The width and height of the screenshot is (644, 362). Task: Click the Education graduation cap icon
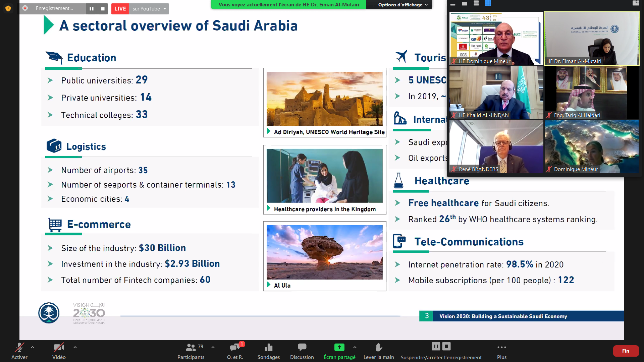[x=54, y=57]
